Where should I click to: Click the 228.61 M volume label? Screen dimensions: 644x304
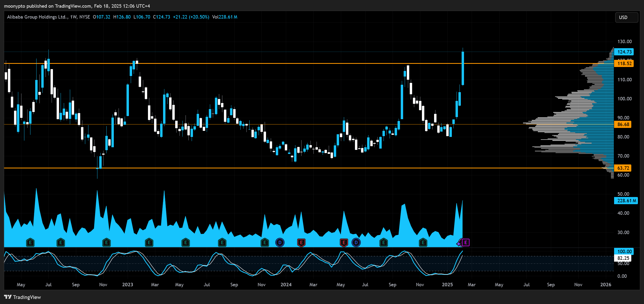(x=626, y=201)
